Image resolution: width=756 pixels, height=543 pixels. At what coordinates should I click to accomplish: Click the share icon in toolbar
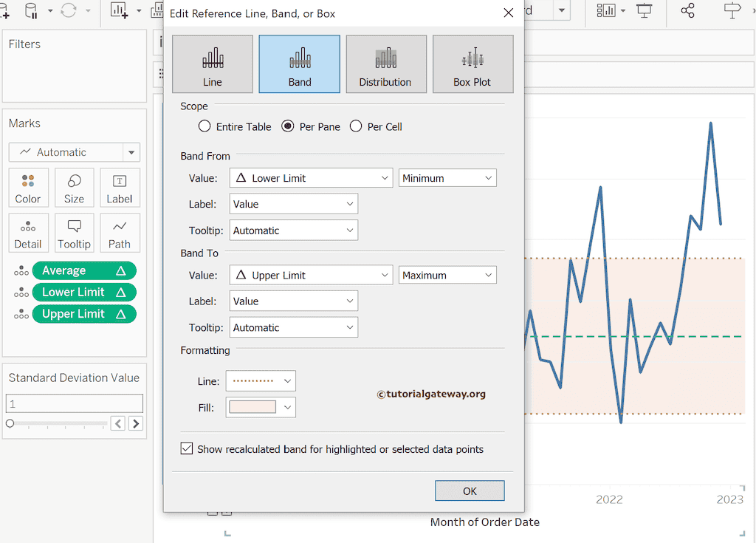(687, 10)
